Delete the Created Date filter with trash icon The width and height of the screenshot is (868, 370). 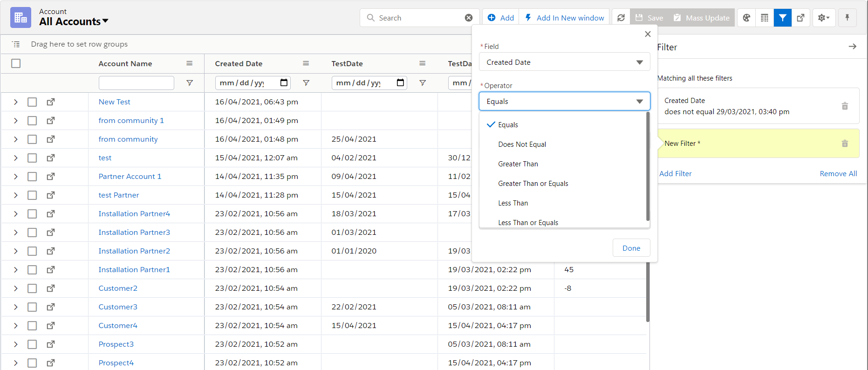pos(844,106)
